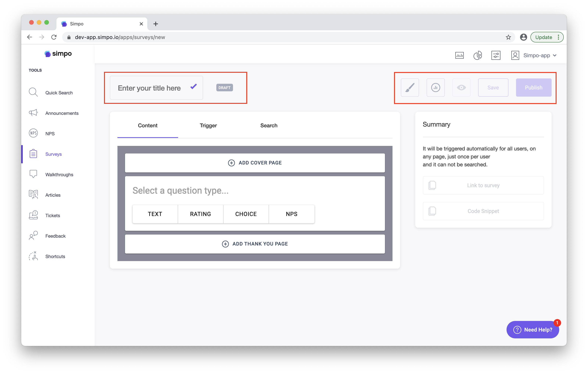Open Articles in the sidebar
The image size is (588, 374).
click(x=53, y=195)
